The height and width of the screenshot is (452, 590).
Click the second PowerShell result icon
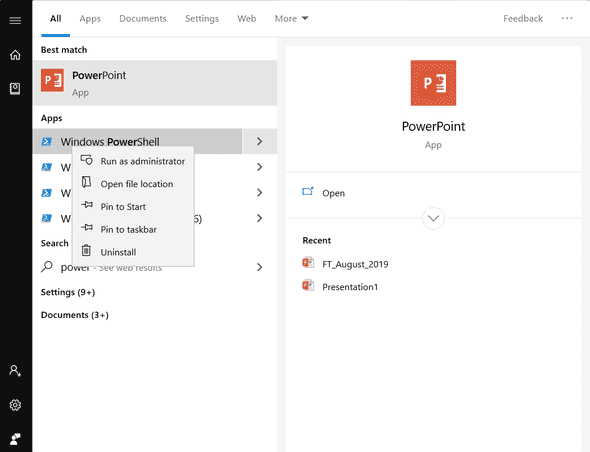click(x=47, y=167)
